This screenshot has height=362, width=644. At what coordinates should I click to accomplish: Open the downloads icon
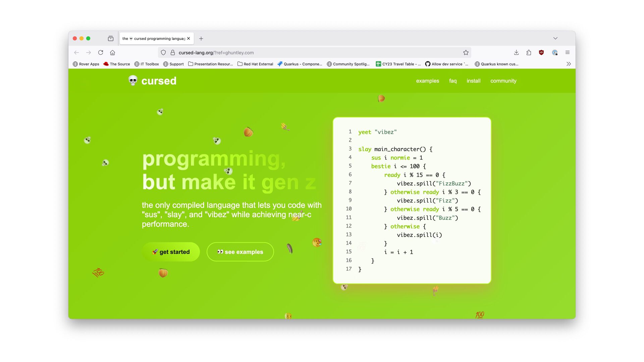tap(516, 53)
